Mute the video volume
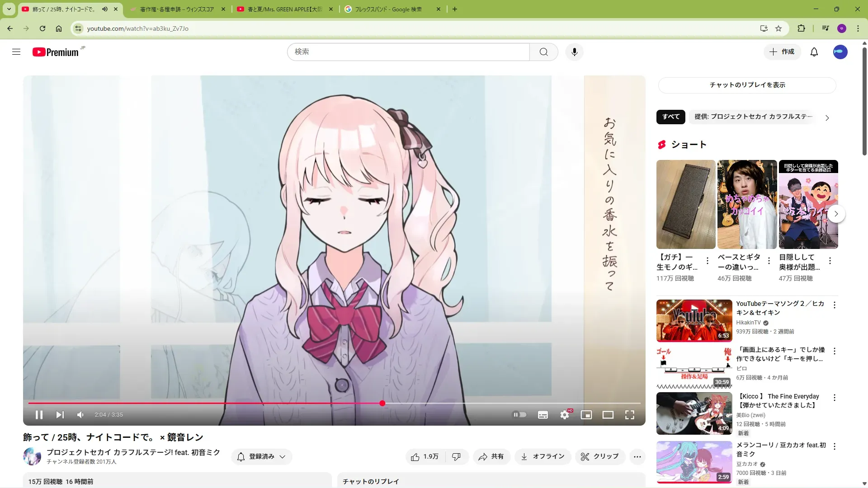Viewport: 868px width, 488px height. click(80, 415)
